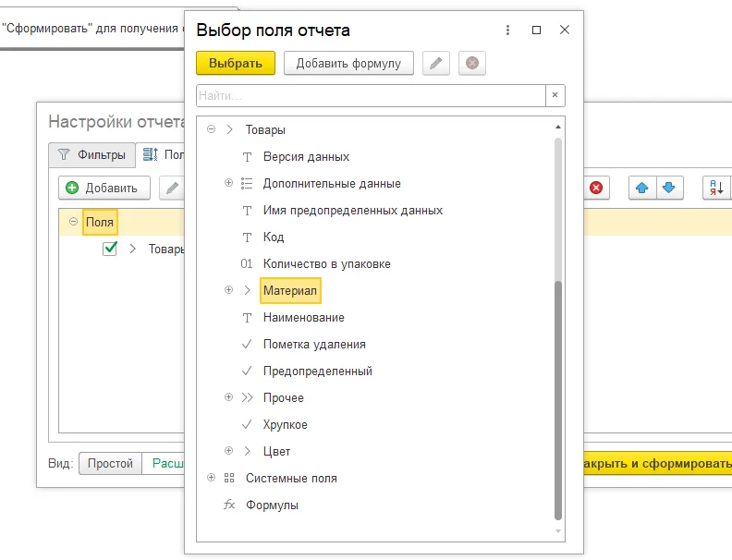This screenshot has height=560, width=732.
Task: Open the three-dot dialog menu
Action: coord(507,30)
